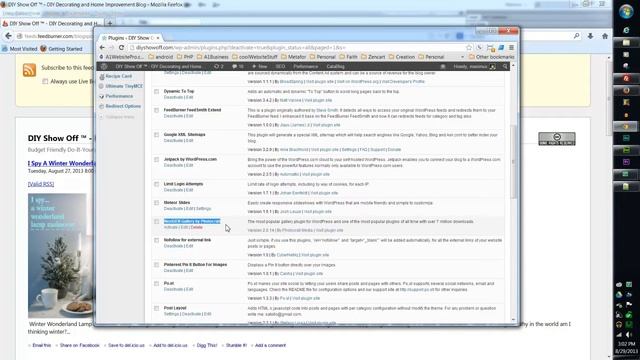
Task: Click the Creative Commons license badge
Action: [x=557, y=139]
